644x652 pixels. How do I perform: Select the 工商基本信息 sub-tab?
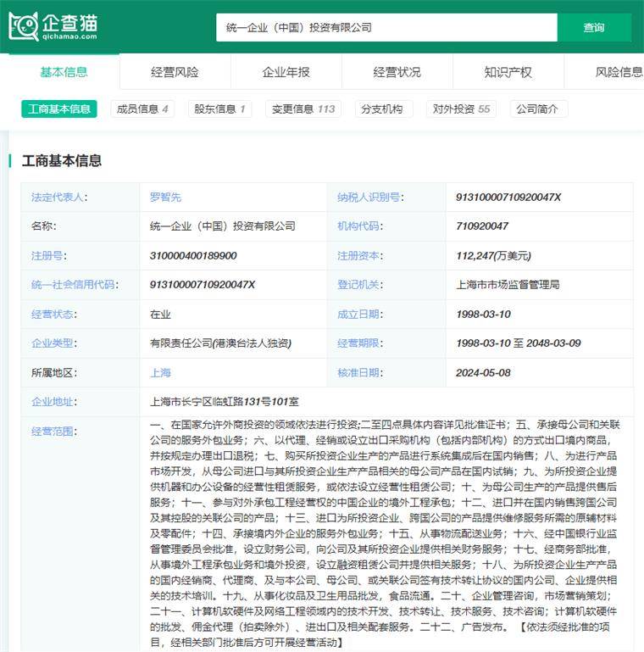[x=59, y=109]
